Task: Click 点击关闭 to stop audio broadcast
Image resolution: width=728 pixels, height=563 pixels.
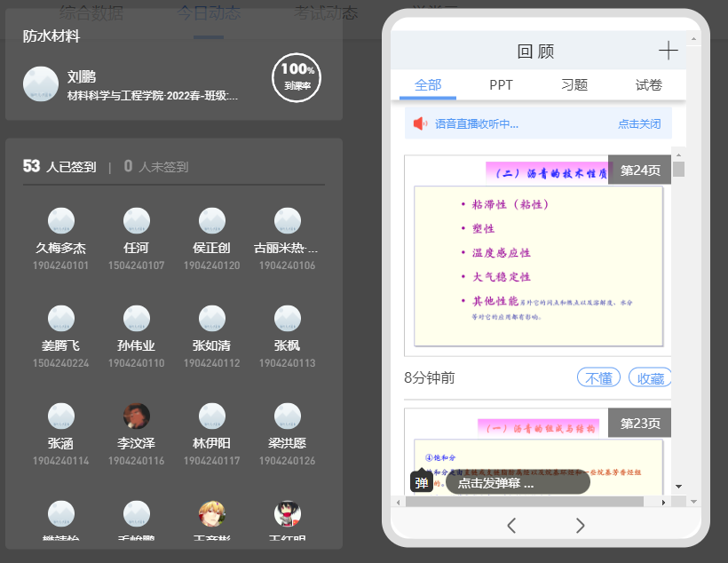Action: [639, 124]
